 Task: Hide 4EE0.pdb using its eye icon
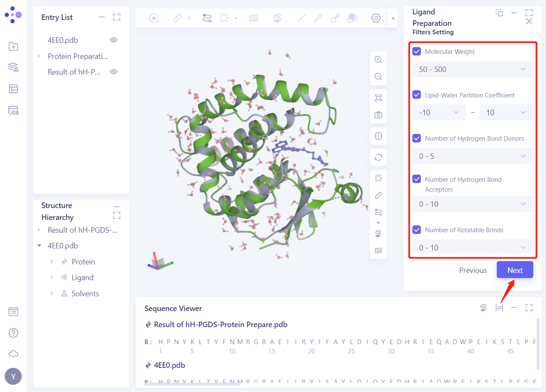tap(113, 40)
